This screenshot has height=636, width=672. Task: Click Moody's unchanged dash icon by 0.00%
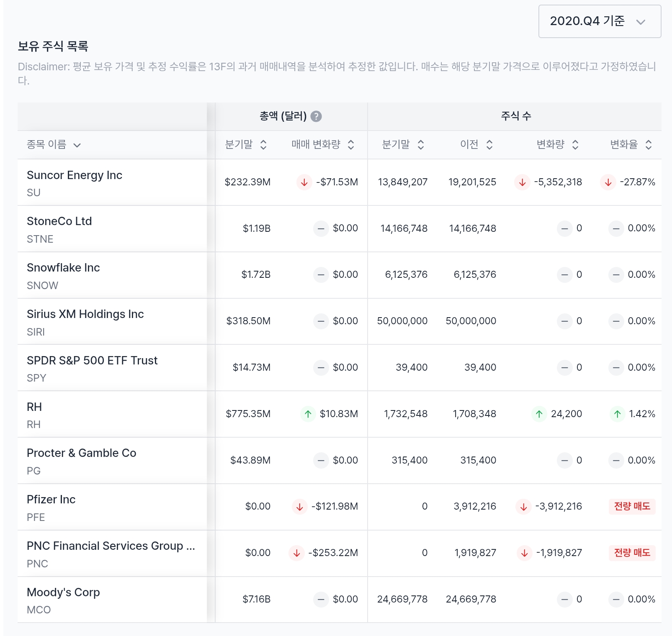coord(616,600)
